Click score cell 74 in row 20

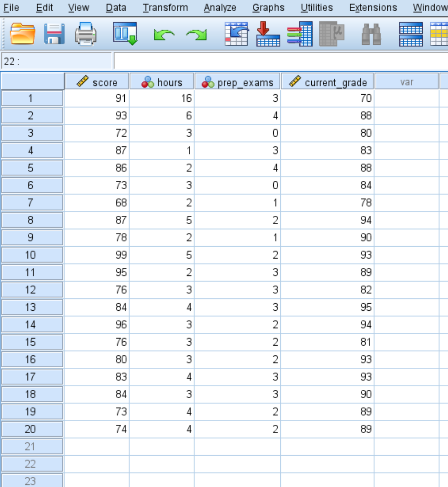(x=97, y=429)
